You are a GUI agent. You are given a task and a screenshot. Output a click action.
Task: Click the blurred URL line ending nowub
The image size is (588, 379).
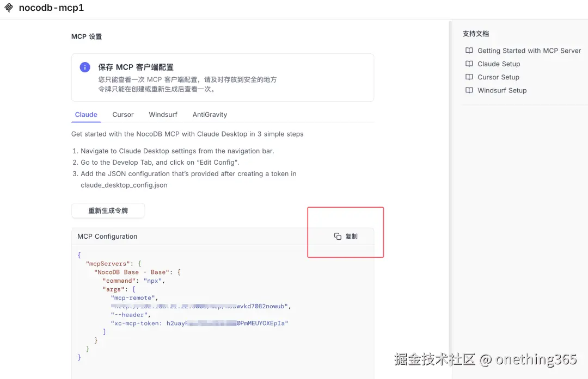pyautogui.click(x=201, y=306)
